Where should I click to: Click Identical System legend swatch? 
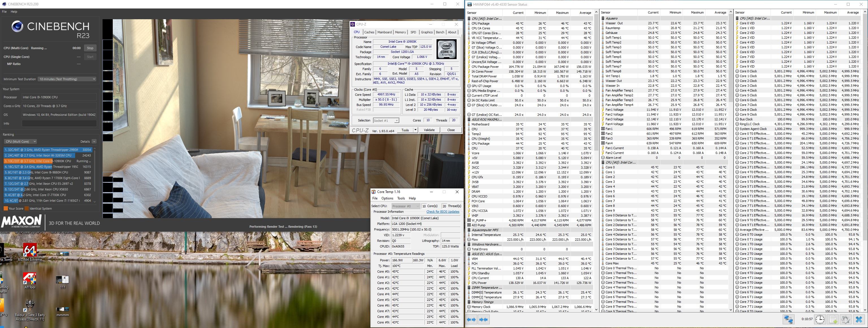(x=27, y=208)
